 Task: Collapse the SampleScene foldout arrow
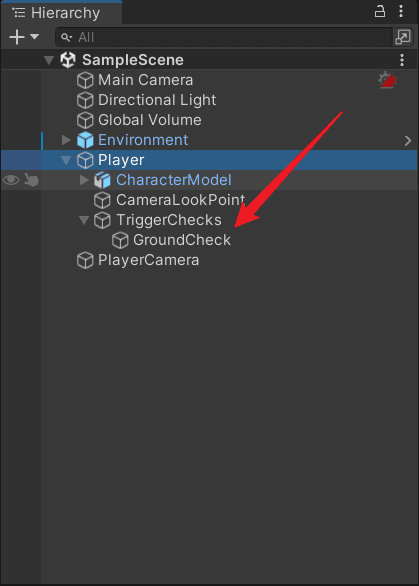49,60
